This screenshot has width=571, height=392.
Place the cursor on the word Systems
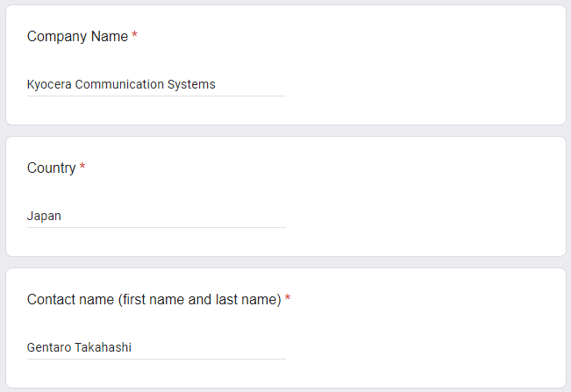click(x=191, y=84)
